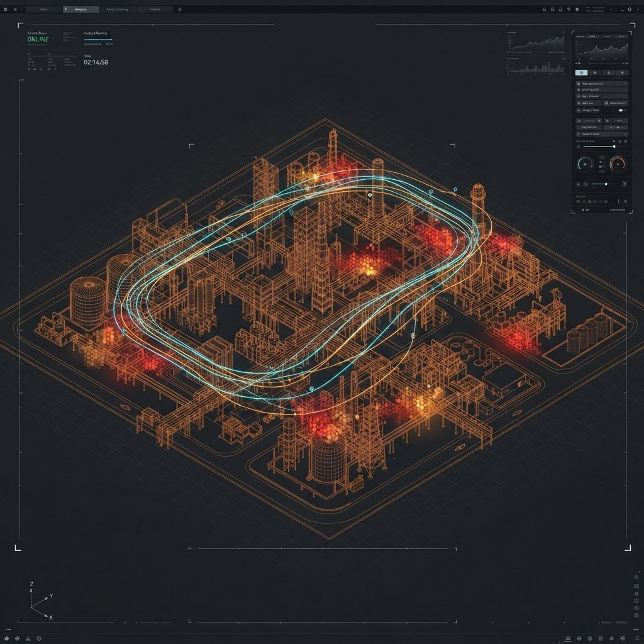Open the circular clock icon at top right

pos(630,9)
